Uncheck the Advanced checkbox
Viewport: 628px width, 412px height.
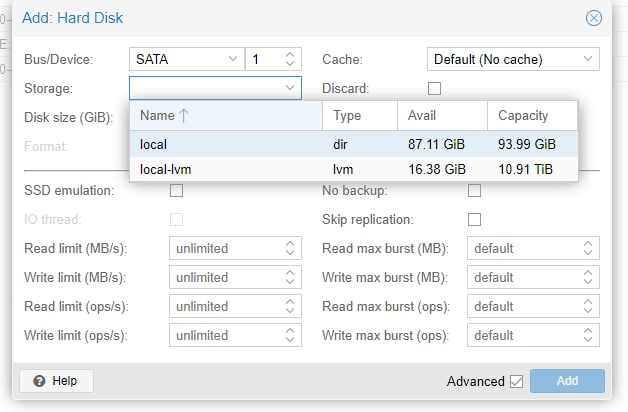[517, 381]
